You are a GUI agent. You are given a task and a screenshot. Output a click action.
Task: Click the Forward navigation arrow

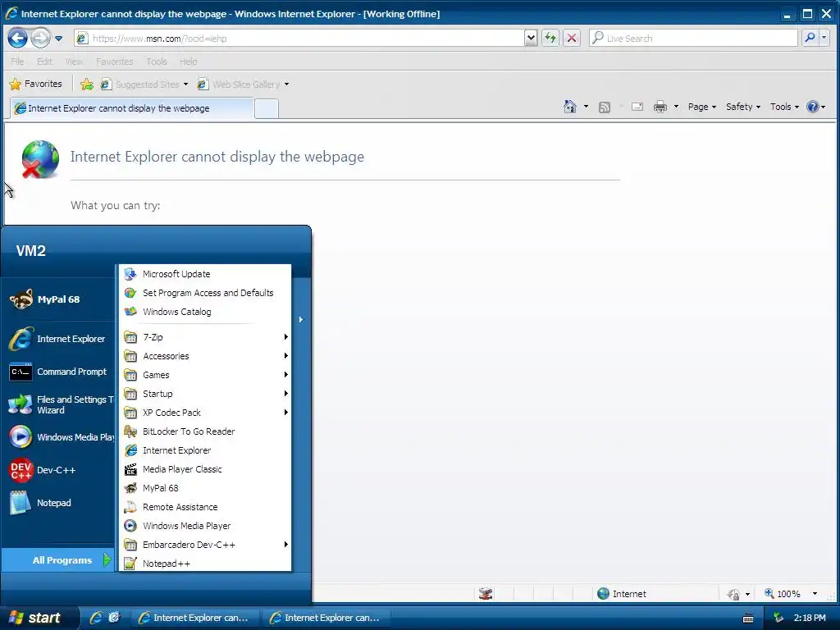pyautogui.click(x=40, y=38)
